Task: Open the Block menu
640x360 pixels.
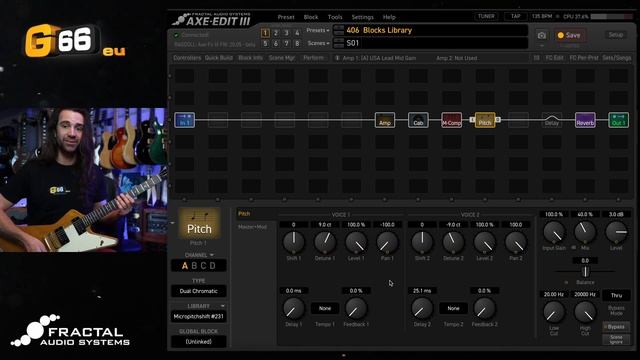Action: (311, 17)
